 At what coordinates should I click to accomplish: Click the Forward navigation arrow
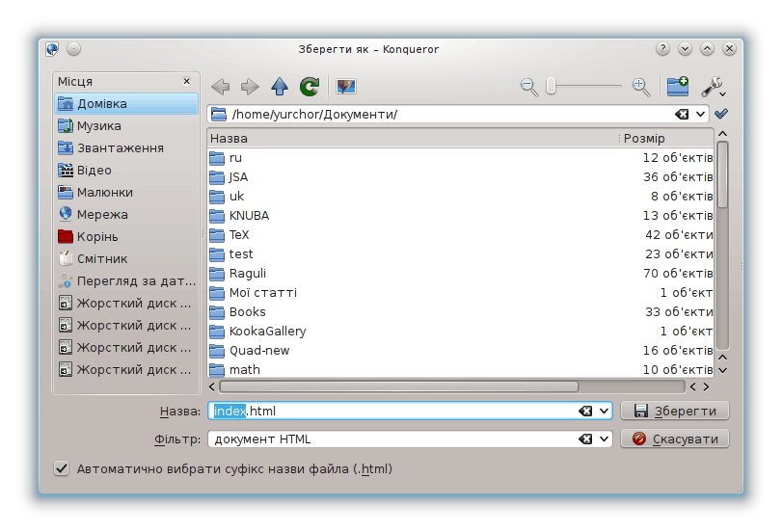coord(250,87)
